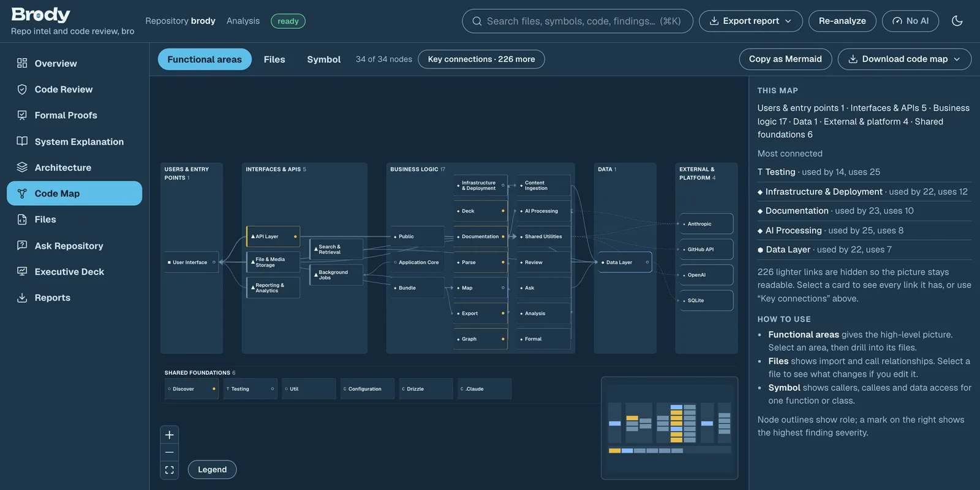Select the SQLite node
This screenshot has height=490, width=980.
pyautogui.click(x=706, y=301)
